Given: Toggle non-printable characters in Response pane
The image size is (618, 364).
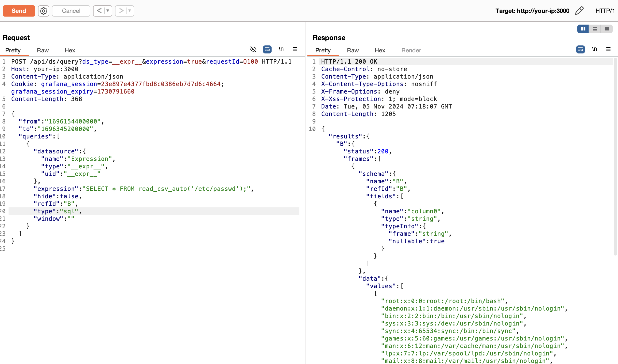Looking at the screenshot, I should point(594,49).
